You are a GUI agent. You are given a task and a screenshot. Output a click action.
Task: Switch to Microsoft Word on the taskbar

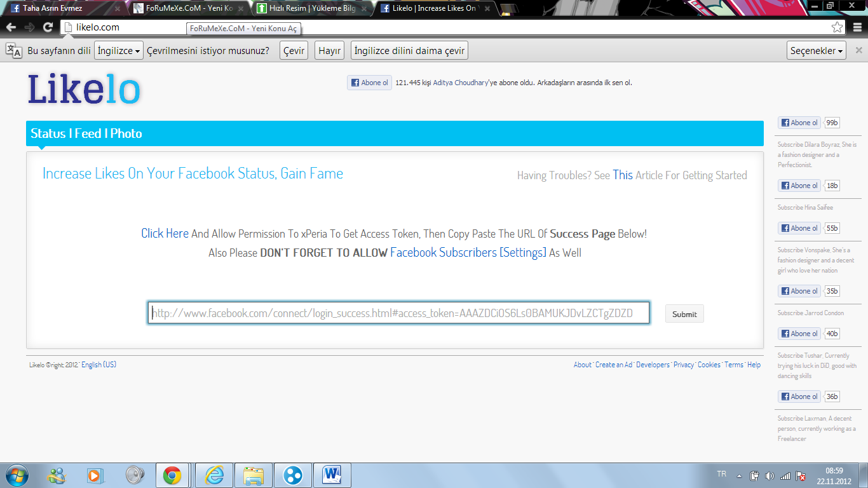pyautogui.click(x=332, y=475)
